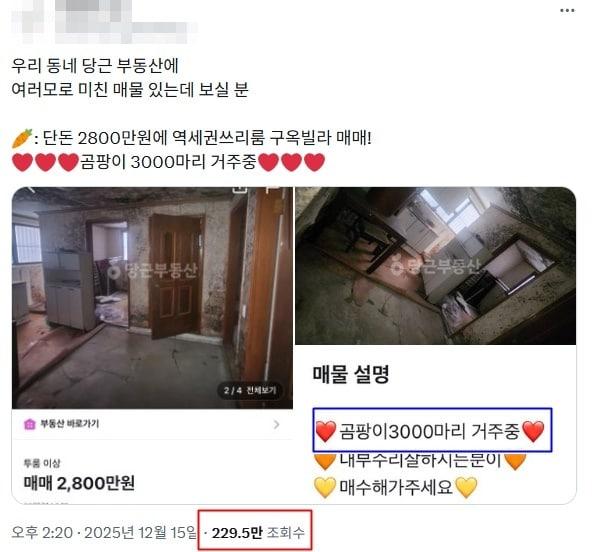Open the right rotated room photo
The height and width of the screenshot is (552, 592).
point(436,266)
